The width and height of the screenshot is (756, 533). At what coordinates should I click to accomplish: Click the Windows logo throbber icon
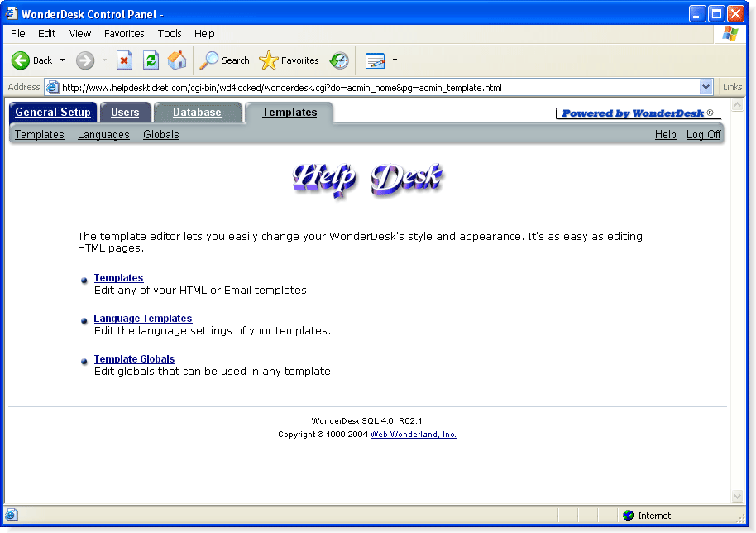click(730, 34)
